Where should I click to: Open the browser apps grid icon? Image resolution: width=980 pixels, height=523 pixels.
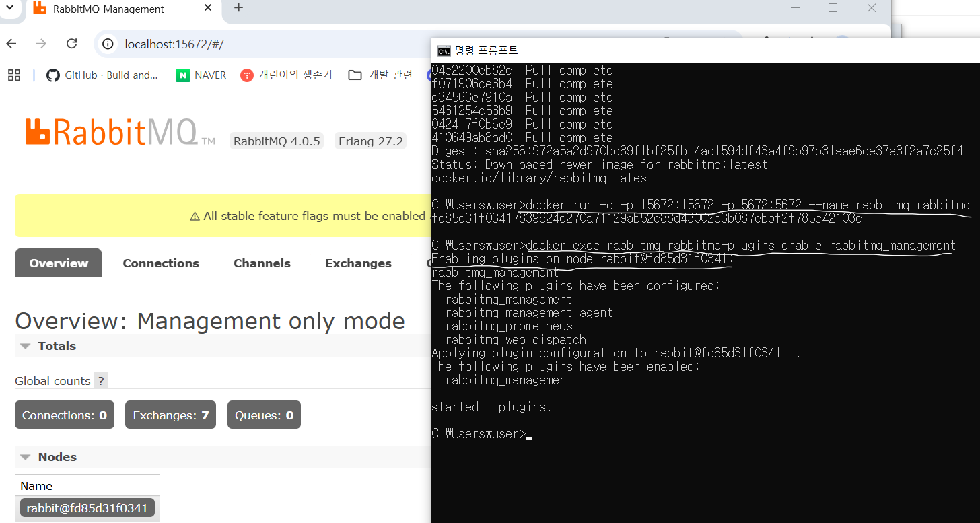click(14, 75)
